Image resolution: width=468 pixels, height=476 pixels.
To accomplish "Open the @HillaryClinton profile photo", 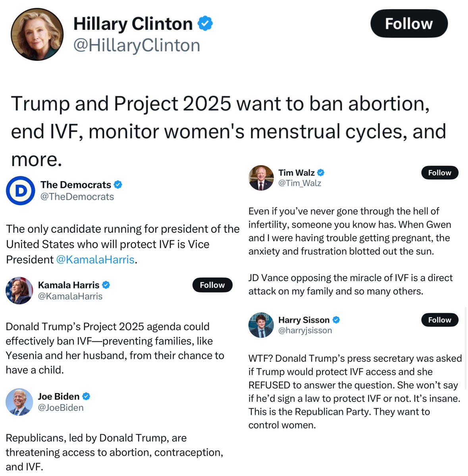I will click(x=37, y=34).
